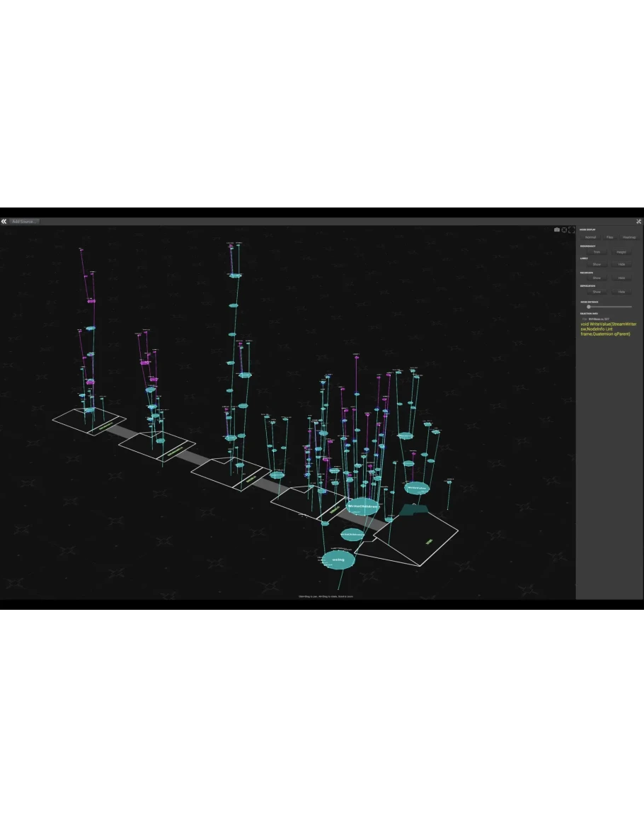
Task: Hide deprecation markers
Action: pos(621,291)
